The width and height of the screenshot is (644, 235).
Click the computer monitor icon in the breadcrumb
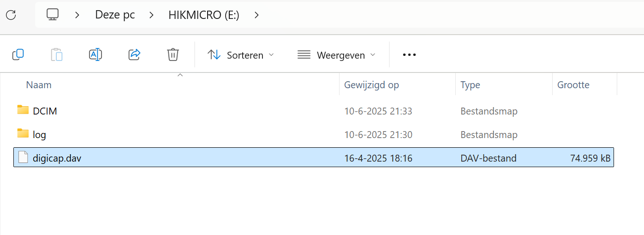coord(53,15)
